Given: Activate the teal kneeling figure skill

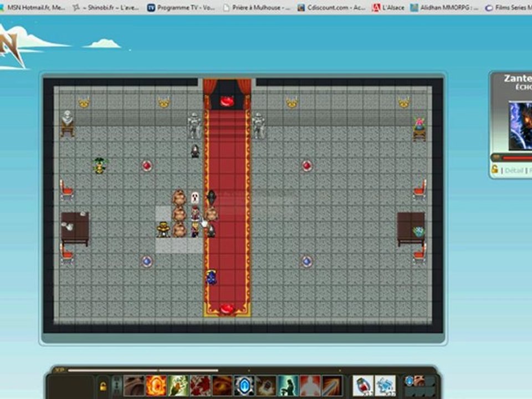Looking at the screenshot, I should pos(288,386).
